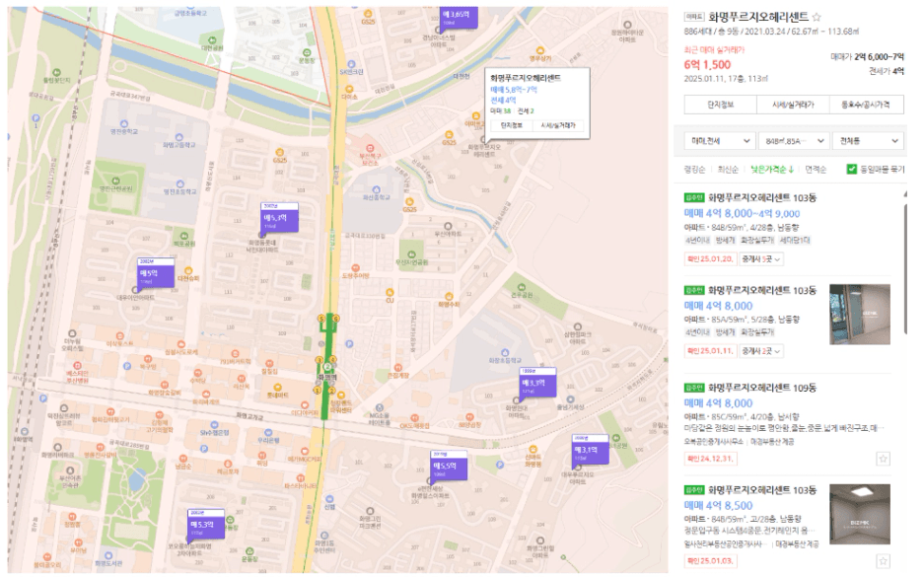This screenshot has width=924, height=578.
Task: Click the 삼한힐파크 아파트 pin
Action: tap(578, 327)
